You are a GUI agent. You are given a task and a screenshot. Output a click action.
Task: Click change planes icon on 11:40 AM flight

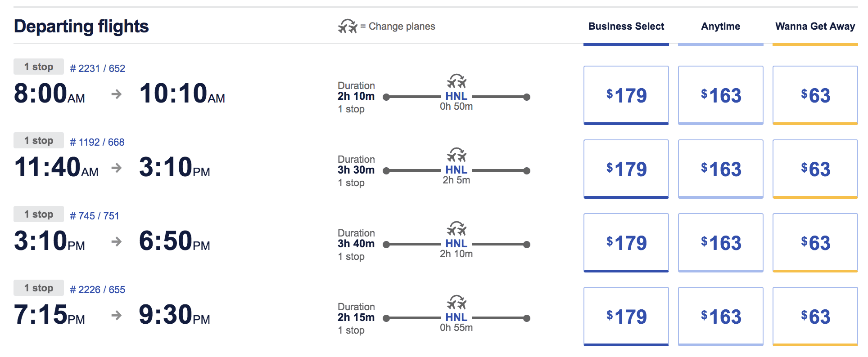457,155
